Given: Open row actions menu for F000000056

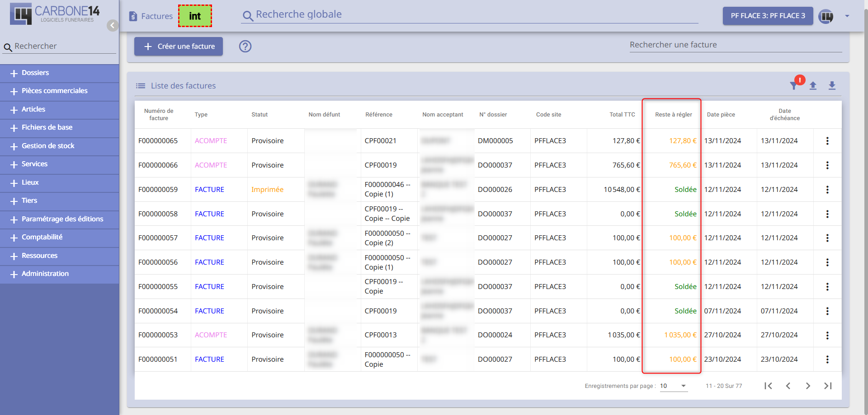Looking at the screenshot, I should coord(827,262).
